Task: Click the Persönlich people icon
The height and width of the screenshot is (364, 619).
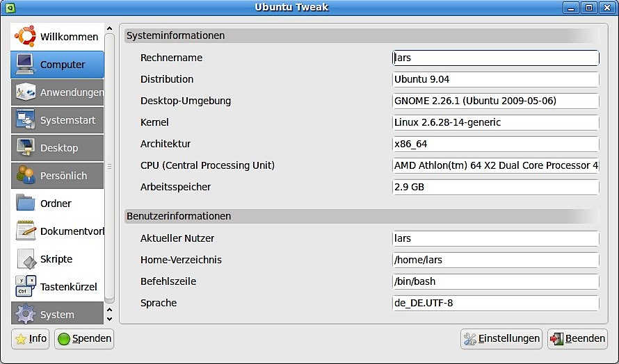Action: [x=25, y=176]
